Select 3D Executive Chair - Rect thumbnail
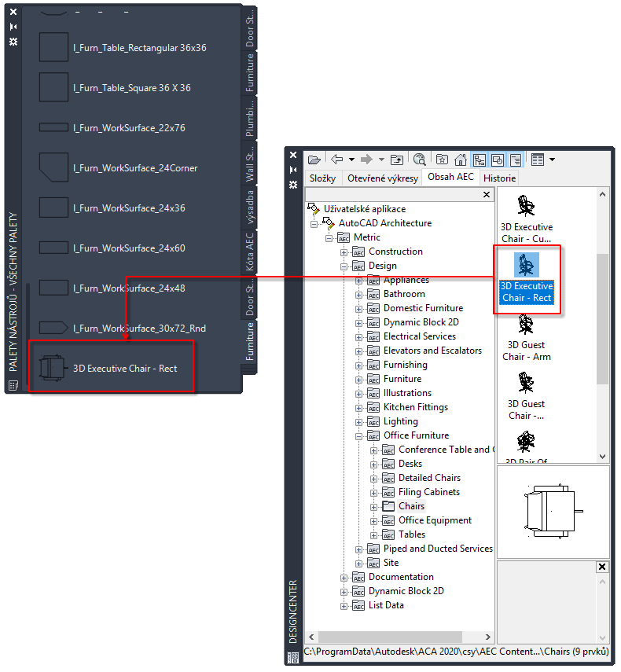This screenshot has height=672, width=621. click(x=527, y=279)
